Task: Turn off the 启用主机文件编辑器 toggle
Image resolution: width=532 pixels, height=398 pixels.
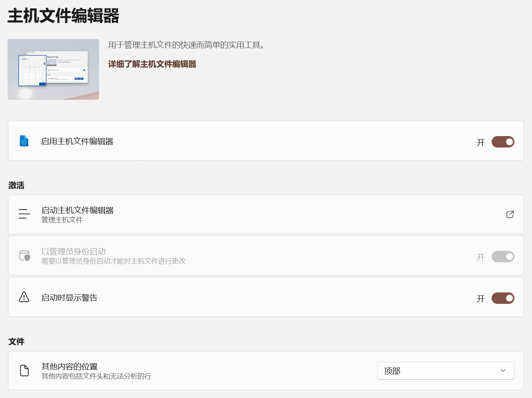Action: click(x=503, y=142)
